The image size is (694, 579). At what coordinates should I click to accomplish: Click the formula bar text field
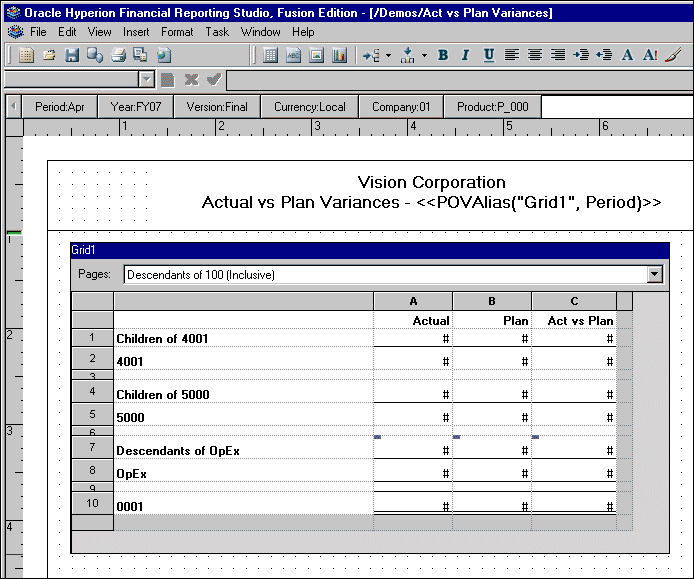point(459,80)
